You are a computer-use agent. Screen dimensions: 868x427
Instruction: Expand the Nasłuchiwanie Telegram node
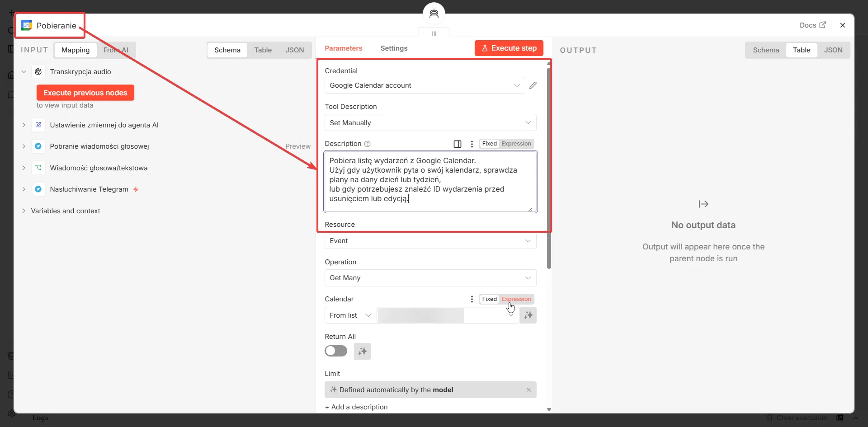click(x=24, y=189)
